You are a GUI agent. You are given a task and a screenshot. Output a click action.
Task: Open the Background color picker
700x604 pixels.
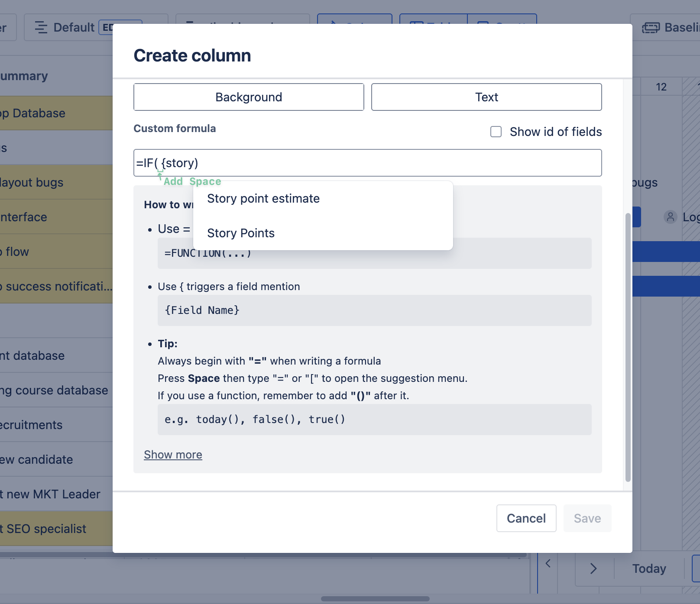pos(249,97)
